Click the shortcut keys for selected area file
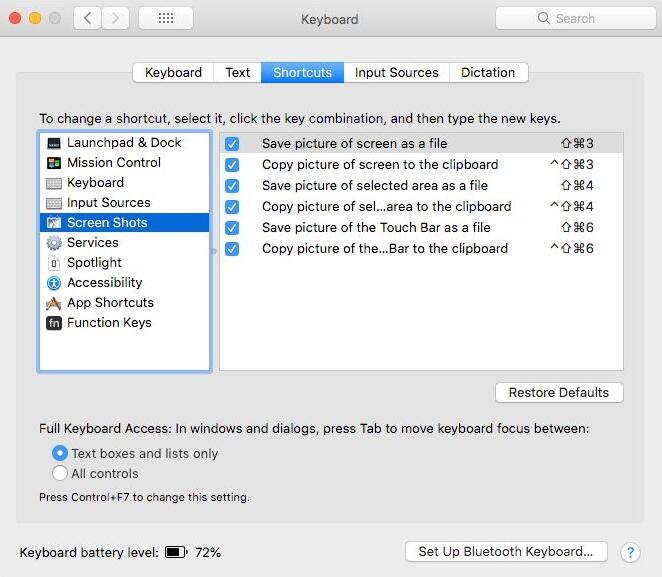This screenshot has width=662, height=577. (x=577, y=186)
